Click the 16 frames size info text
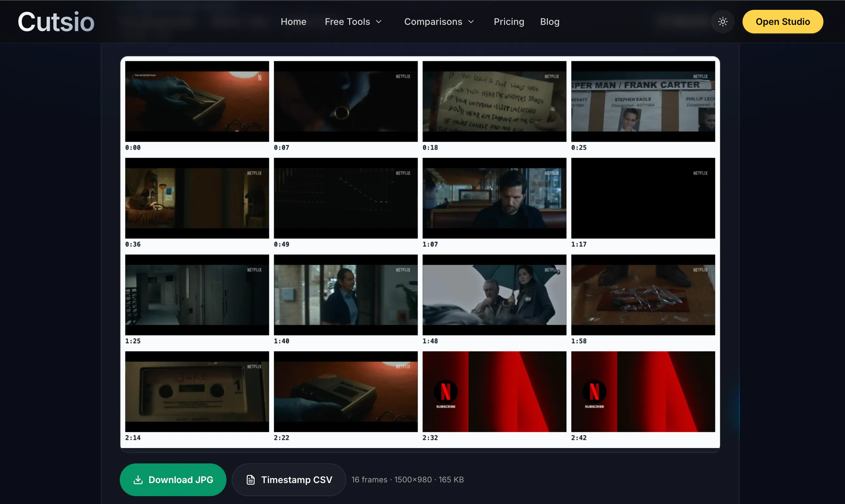The width and height of the screenshot is (845, 504). click(407, 479)
